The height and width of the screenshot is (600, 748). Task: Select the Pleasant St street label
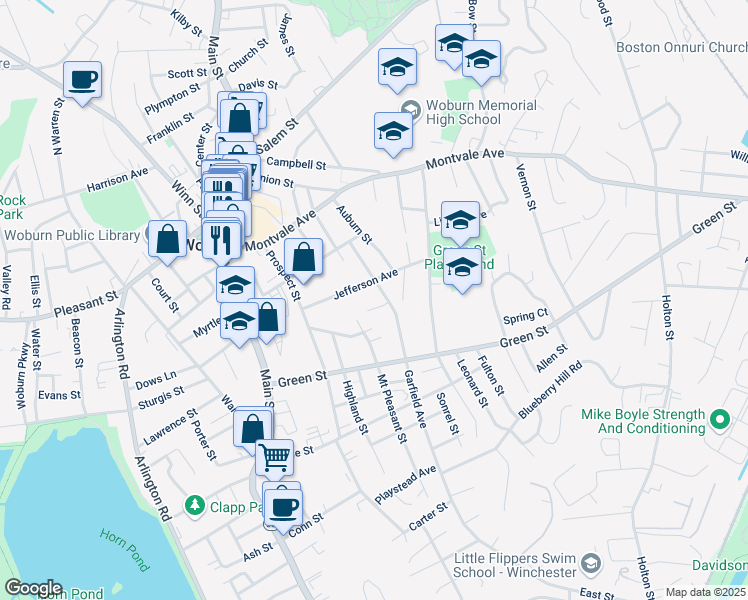tap(86, 304)
